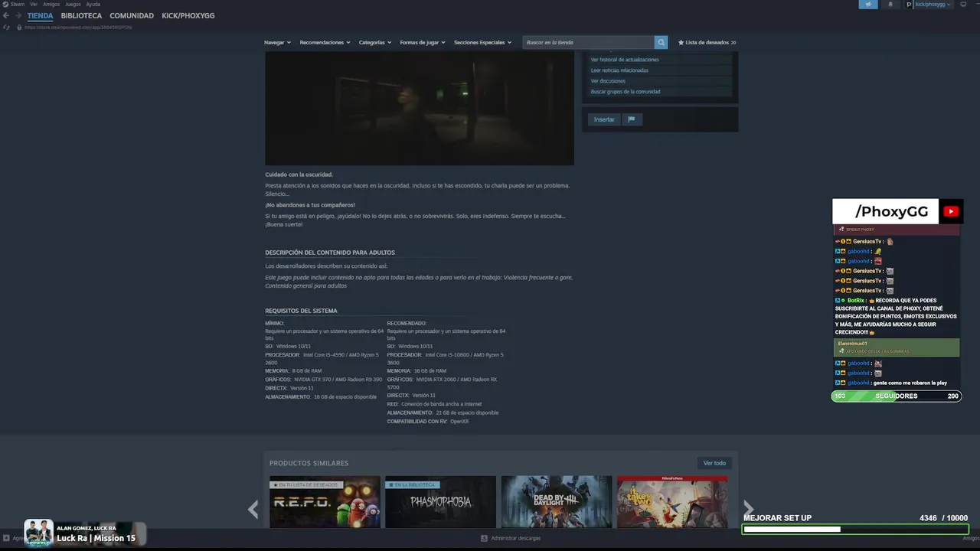Click the YouTube logo in the PhoxyGG overlay
This screenshot has width=980, height=551.
(951, 211)
